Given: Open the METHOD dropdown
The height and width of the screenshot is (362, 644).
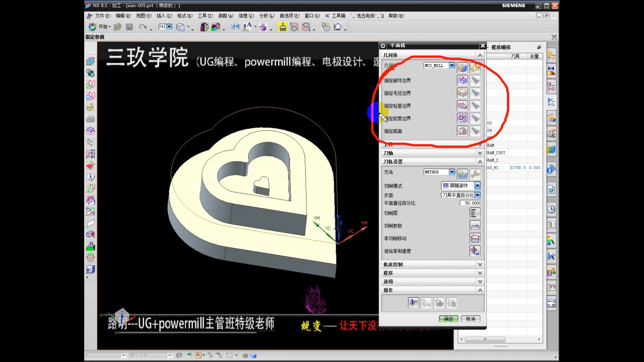Looking at the screenshot, I should point(452,172).
